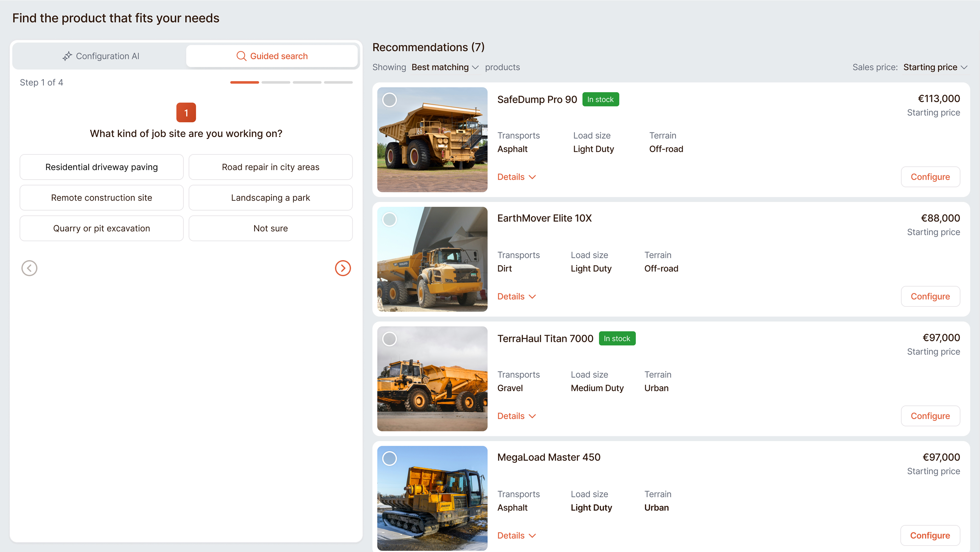Click the step 2 progress segment

pyautogui.click(x=275, y=82)
